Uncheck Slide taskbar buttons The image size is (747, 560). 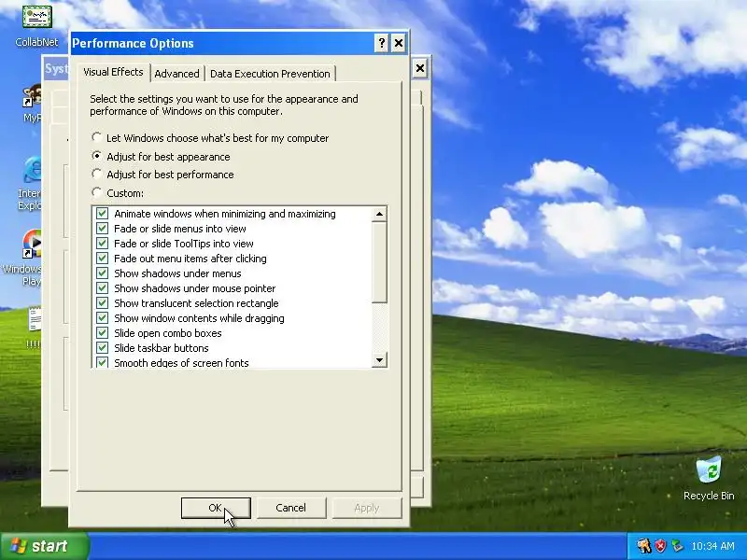point(102,347)
